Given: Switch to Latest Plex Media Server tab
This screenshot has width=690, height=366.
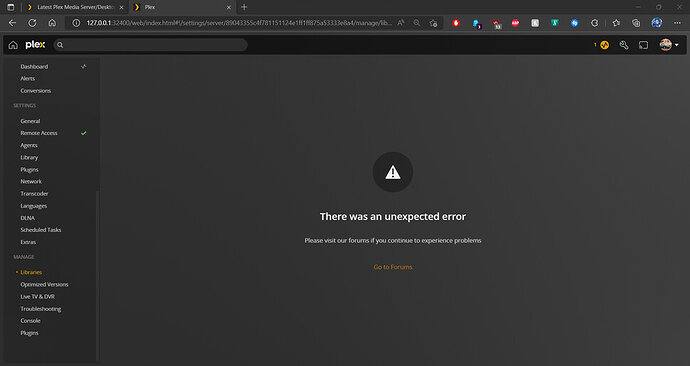Looking at the screenshot, I should pyautogui.click(x=76, y=7).
